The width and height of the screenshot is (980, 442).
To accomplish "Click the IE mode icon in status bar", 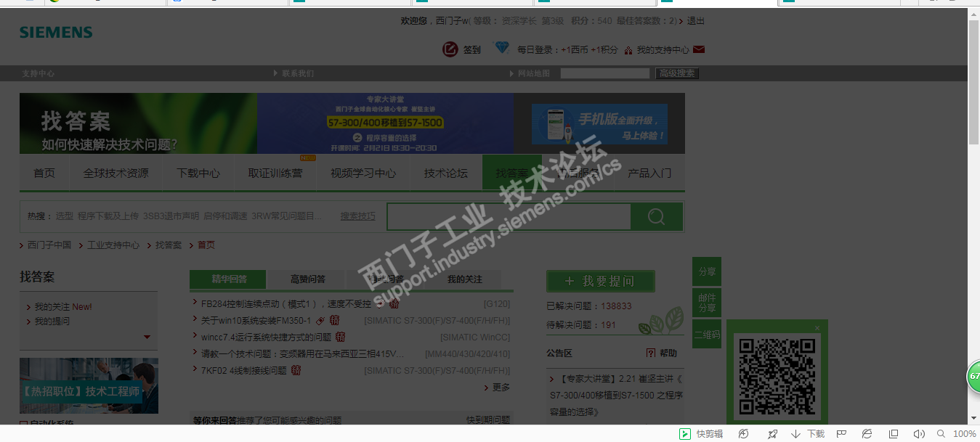I will [x=867, y=434].
